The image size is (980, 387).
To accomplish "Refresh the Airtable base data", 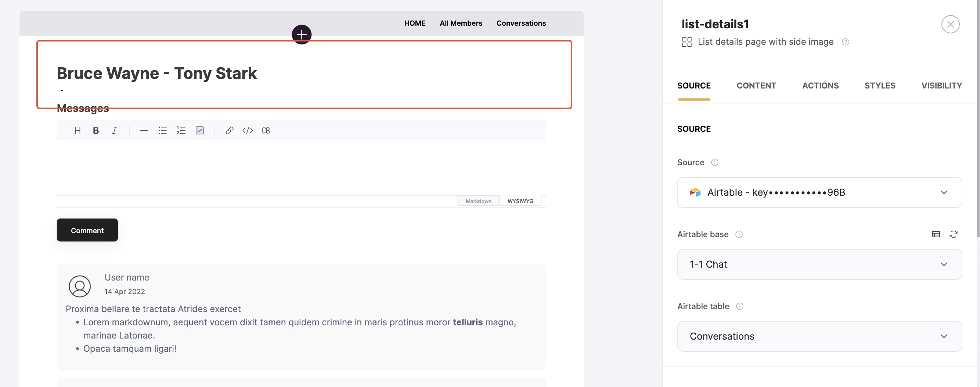I will click(954, 234).
